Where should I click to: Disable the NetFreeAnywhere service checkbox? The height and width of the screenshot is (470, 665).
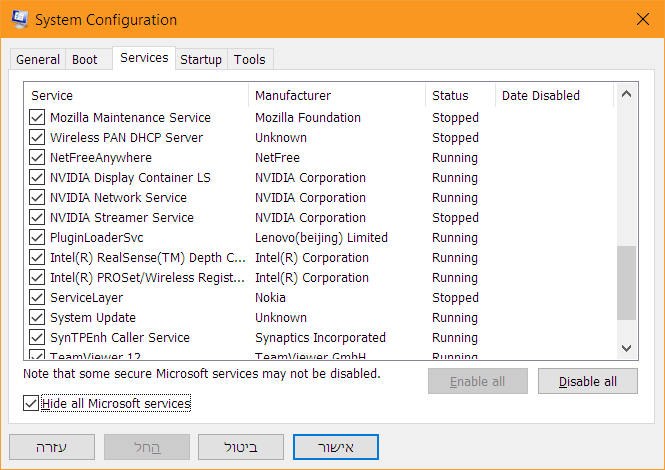coord(37,157)
